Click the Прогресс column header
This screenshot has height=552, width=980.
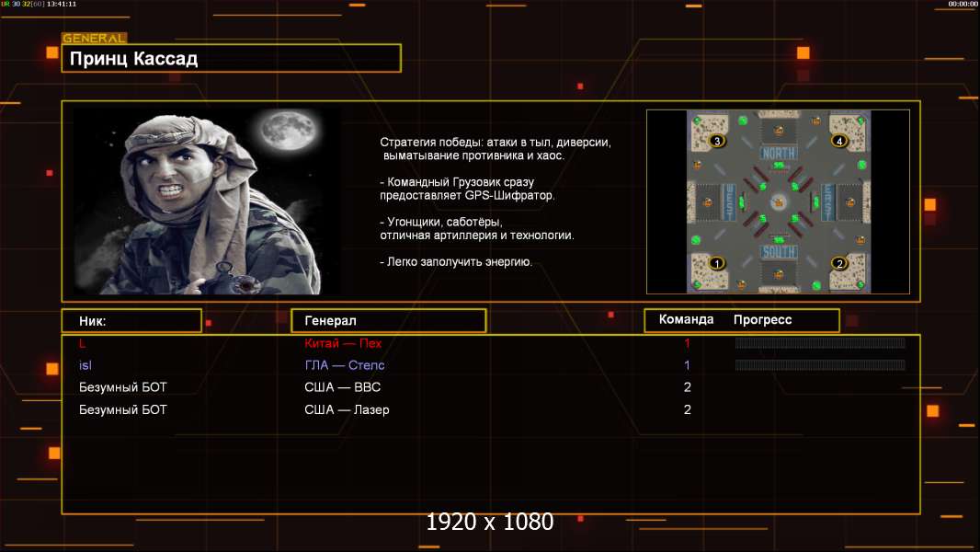click(x=762, y=319)
